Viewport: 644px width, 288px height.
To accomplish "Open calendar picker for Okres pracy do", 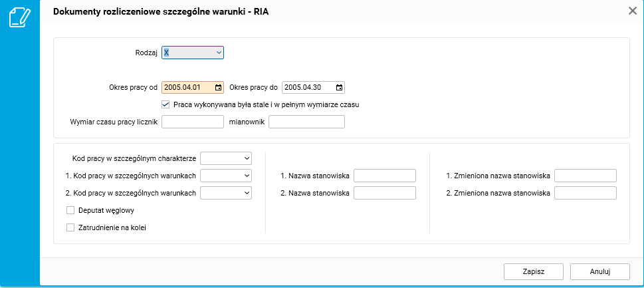I will pyautogui.click(x=339, y=87).
